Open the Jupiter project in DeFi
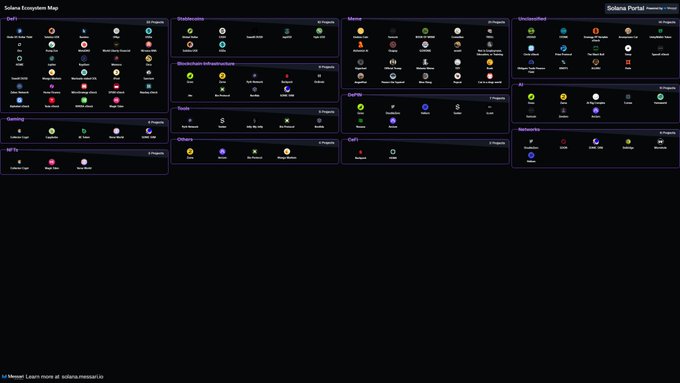Viewport: 680px width, 383px height. 52,59
